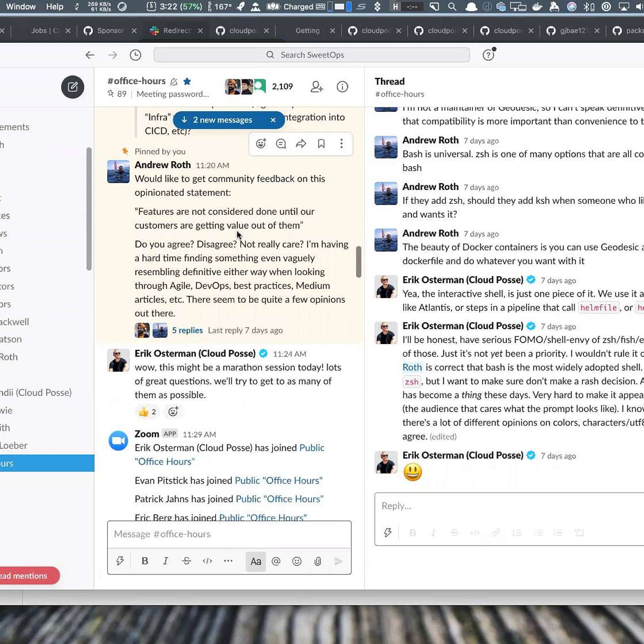Open the Slack help icon
Image resolution: width=644 pixels, height=644 pixels.
click(x=489, y=55)
